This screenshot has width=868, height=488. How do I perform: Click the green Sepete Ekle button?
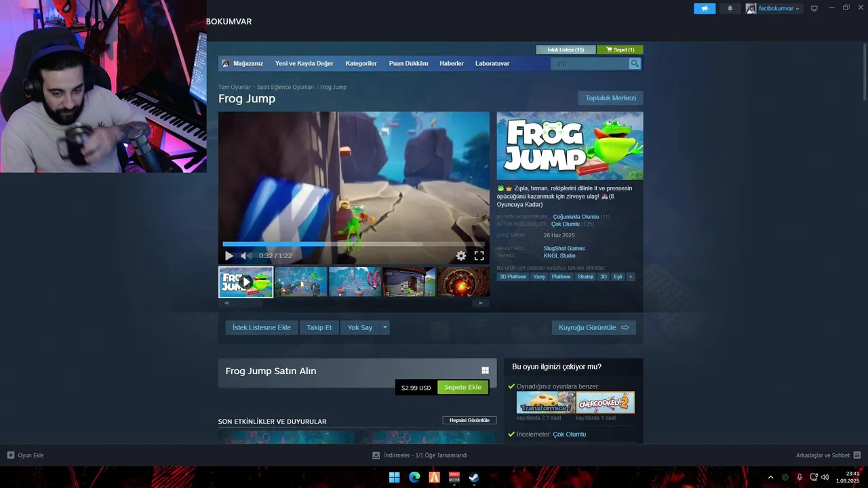tap(462, 387)
